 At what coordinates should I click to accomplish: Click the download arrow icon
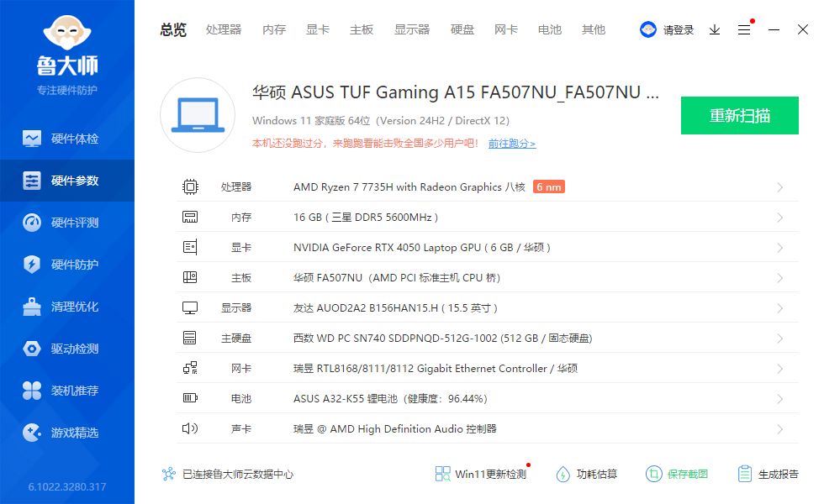714,30
